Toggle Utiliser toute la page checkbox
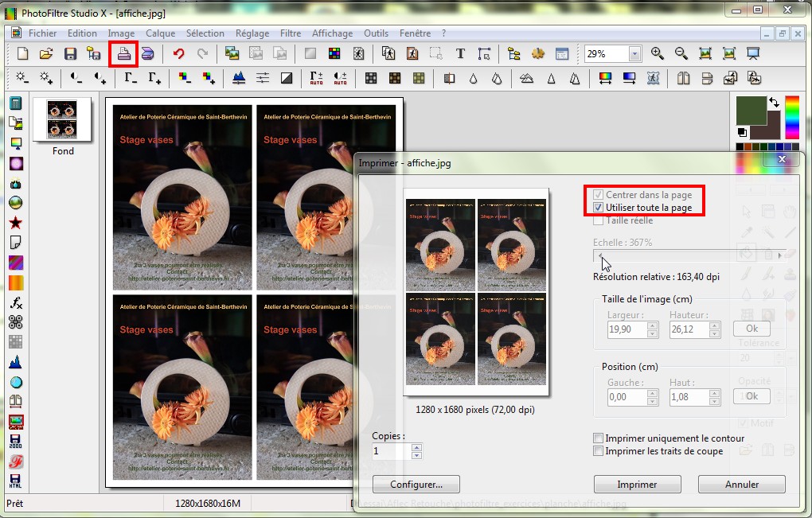Viewport: 812px width, 518px height. pos(598,208)
